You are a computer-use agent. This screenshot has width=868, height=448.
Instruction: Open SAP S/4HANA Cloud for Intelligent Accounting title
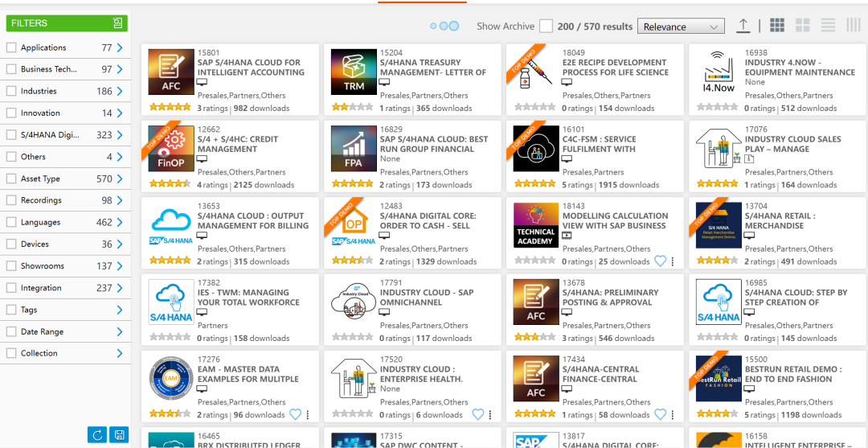point(251,67)
